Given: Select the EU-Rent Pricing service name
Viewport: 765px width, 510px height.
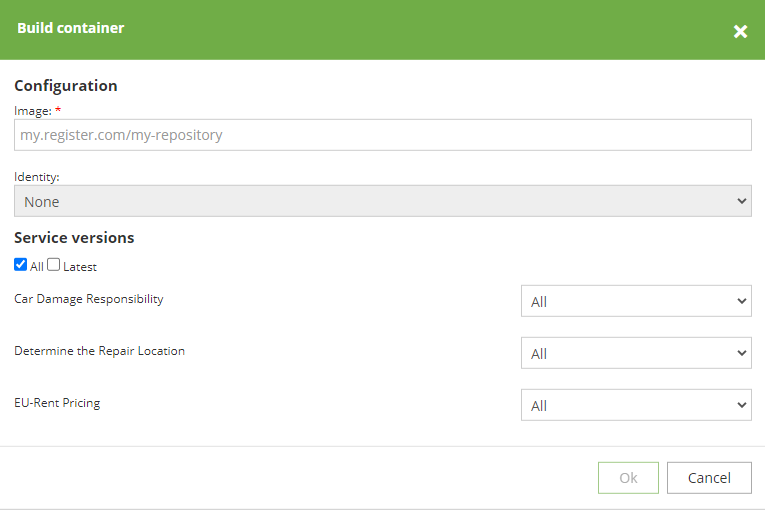Looking at the screenshot, I should click(57, 403).
